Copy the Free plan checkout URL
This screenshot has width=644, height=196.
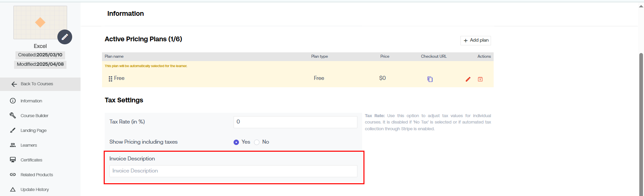tap(430, 79)
